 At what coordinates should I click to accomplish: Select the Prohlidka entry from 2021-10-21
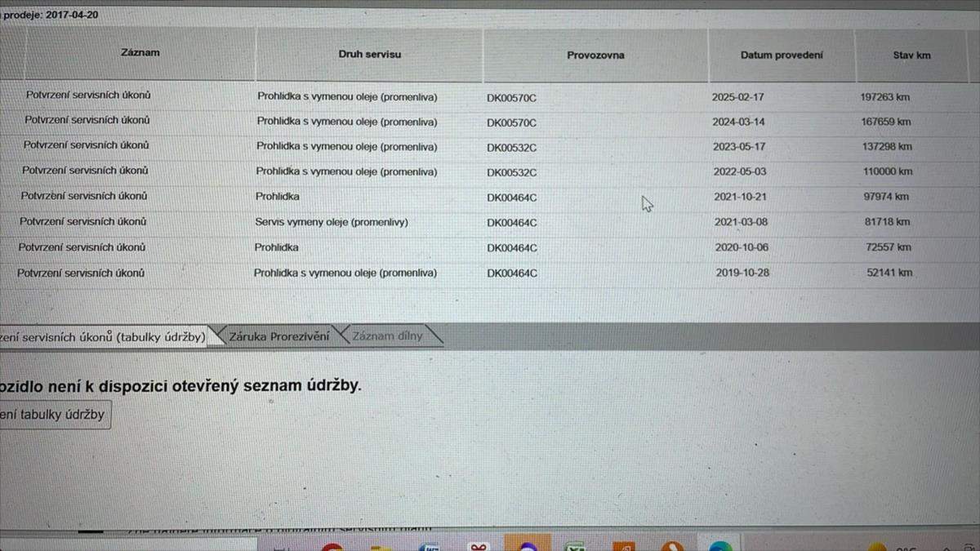pos(278,197)
